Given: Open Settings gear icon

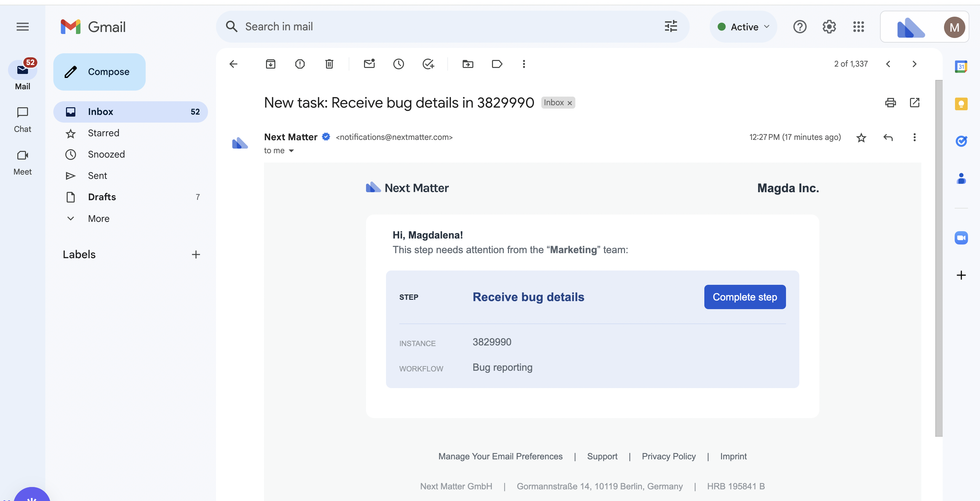Looking at the screenshot, I should (829, 27).
